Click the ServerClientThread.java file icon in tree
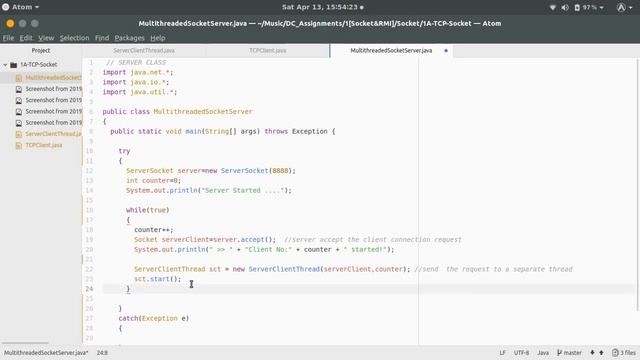 [19, 134]
